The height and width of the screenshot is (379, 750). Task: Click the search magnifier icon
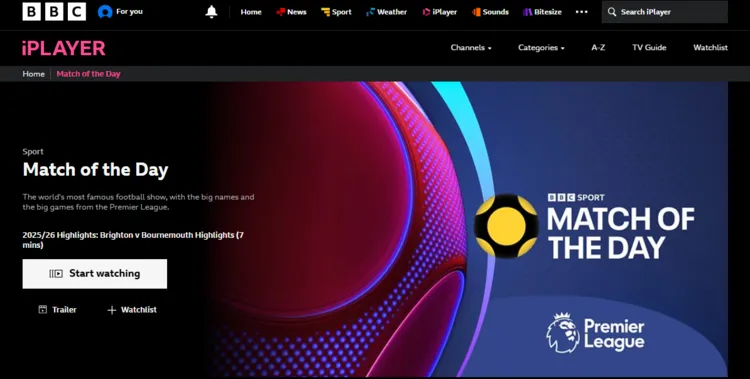click(612, 12)
